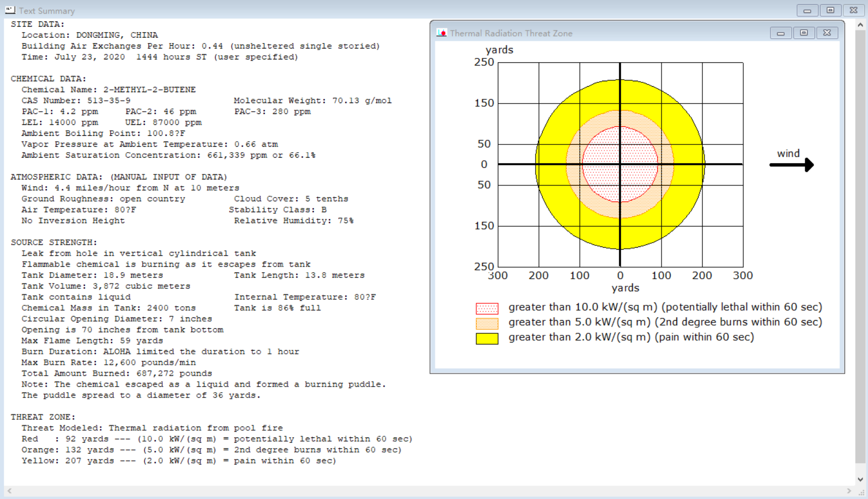This screenshot has width=868, height=499.
Task: Click the Thermal Radiation Threat Zone window icon
Action: pos(441,33)
